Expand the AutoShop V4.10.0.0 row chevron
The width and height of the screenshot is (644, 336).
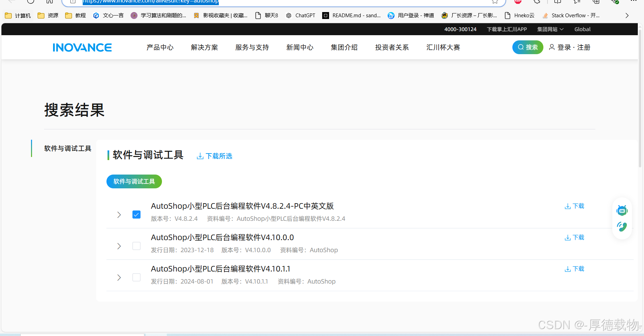(x=119, y=246)
